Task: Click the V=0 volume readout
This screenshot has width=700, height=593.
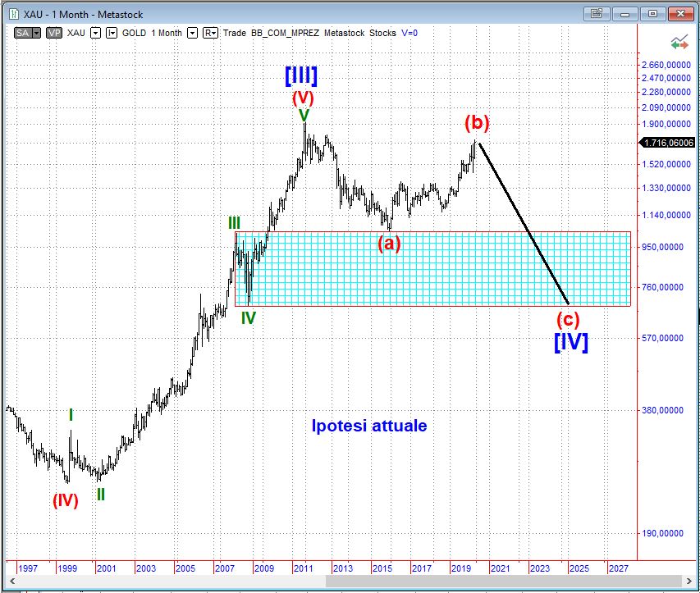Action: (x=409, y=33)
